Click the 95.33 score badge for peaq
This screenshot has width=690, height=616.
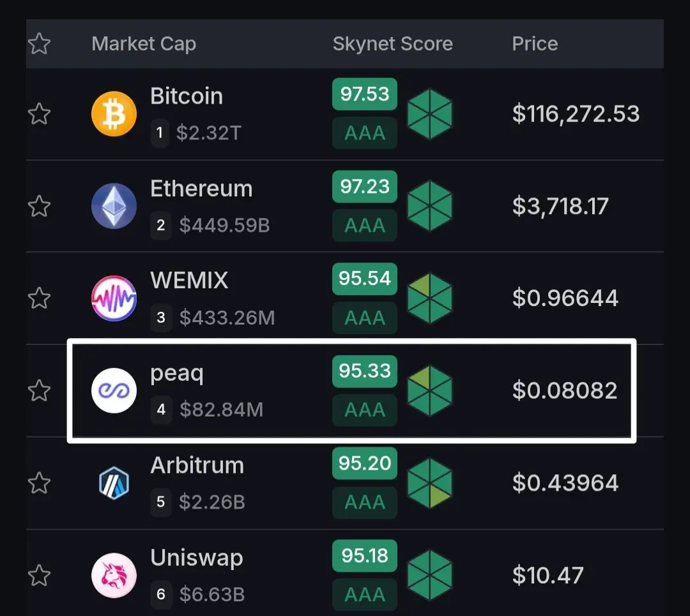point(365,371)
